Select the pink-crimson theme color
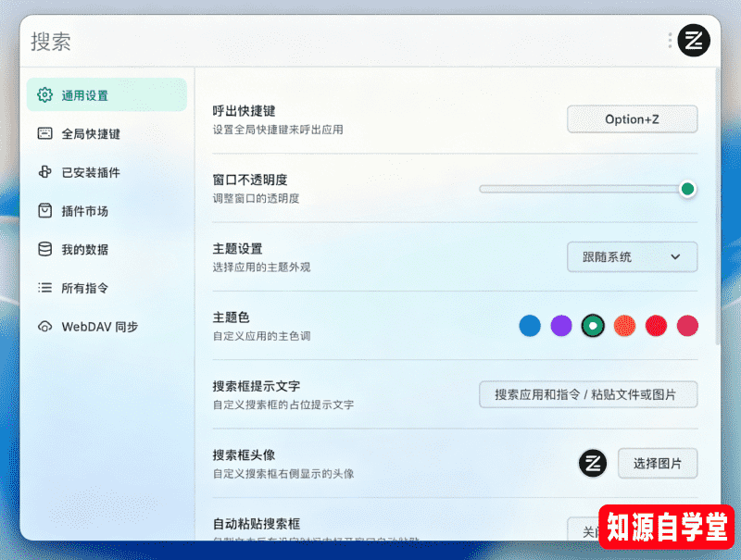Viewport: 741px width, 560px height. (687, 326)
